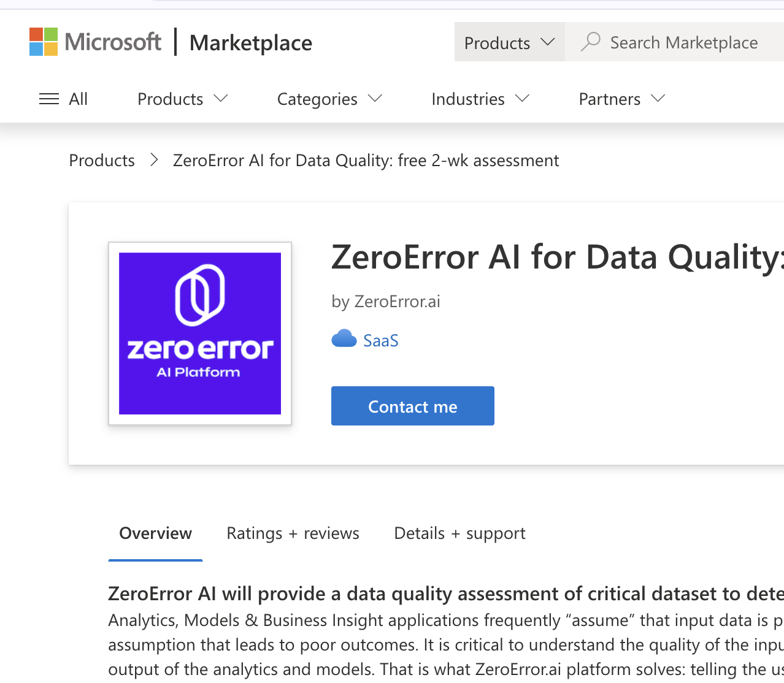Click Products in the breadcrumb trail
Viewport: 784px width, 683px height.
click(101, 160)
